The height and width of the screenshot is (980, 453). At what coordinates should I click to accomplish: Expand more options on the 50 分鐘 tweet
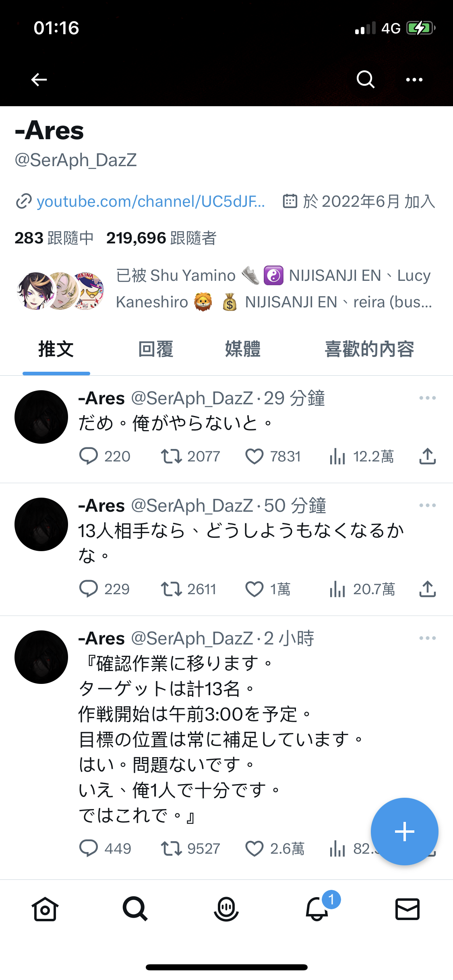428,505
